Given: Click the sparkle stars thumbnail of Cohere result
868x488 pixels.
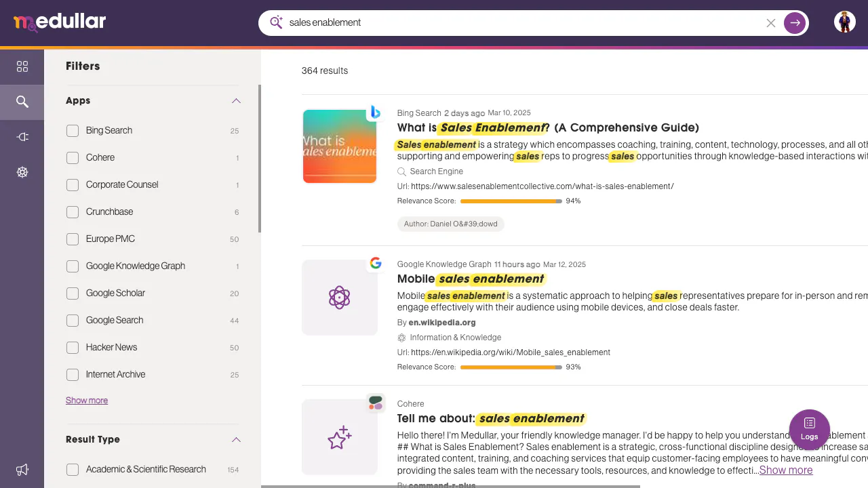Looking at the screenshot, I should point(339,437).
